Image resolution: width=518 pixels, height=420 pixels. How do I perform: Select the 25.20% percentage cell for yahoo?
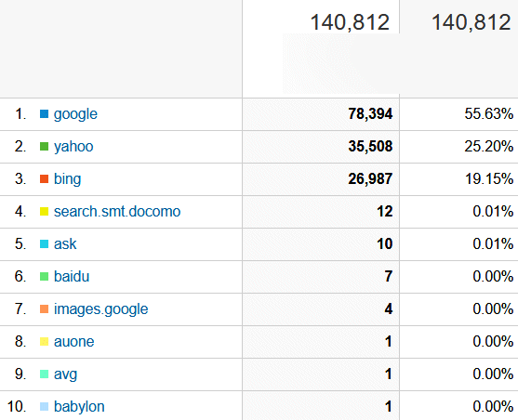point(458,147)
